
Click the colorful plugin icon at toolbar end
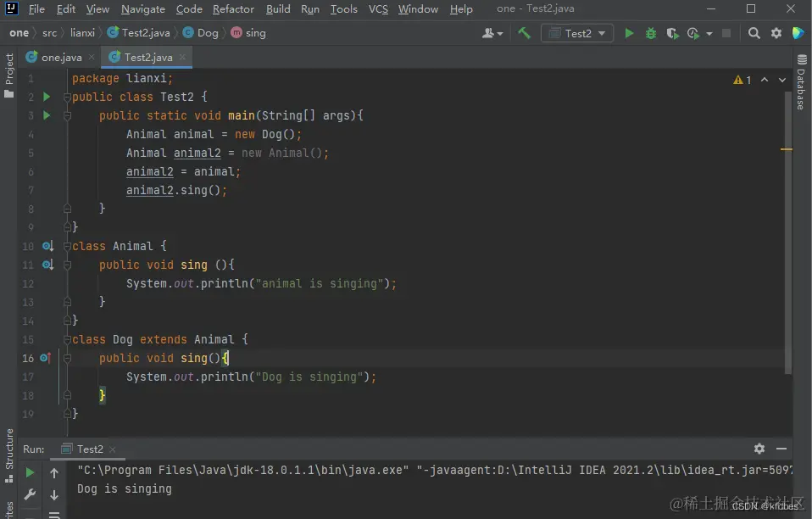click(798, 33)
